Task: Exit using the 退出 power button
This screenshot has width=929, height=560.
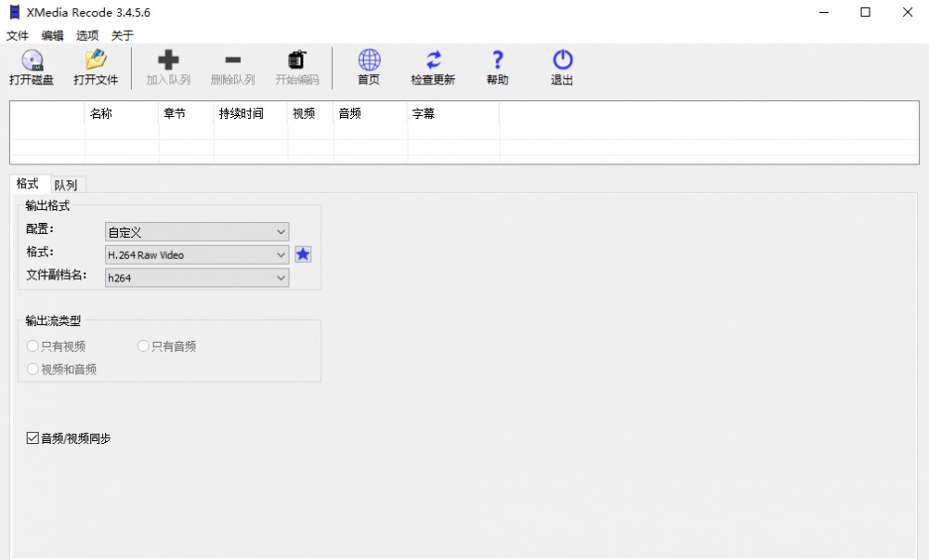Action: (x=561, y=60)
